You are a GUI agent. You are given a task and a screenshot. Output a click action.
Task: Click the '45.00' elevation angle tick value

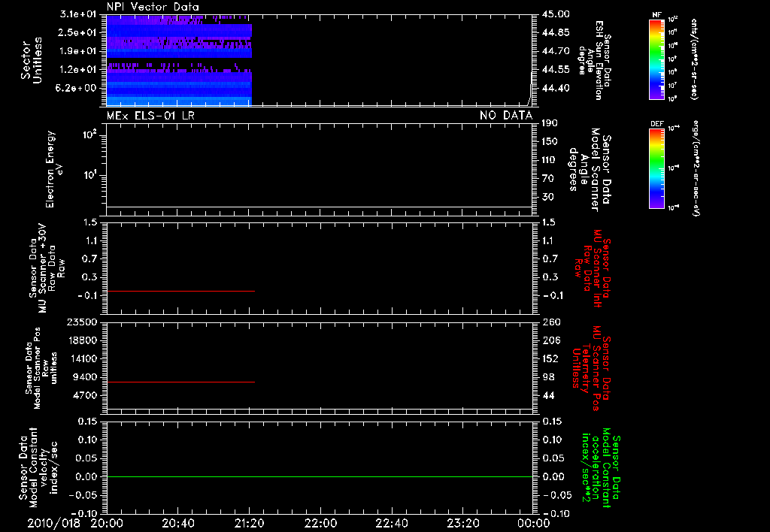coord(556,14)
